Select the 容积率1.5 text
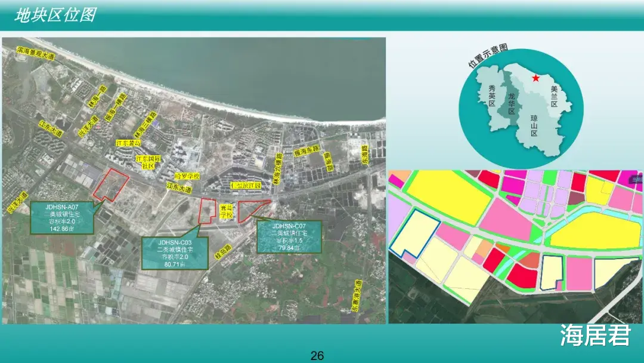This screenshot has height=363, width=644. point(289,241)
